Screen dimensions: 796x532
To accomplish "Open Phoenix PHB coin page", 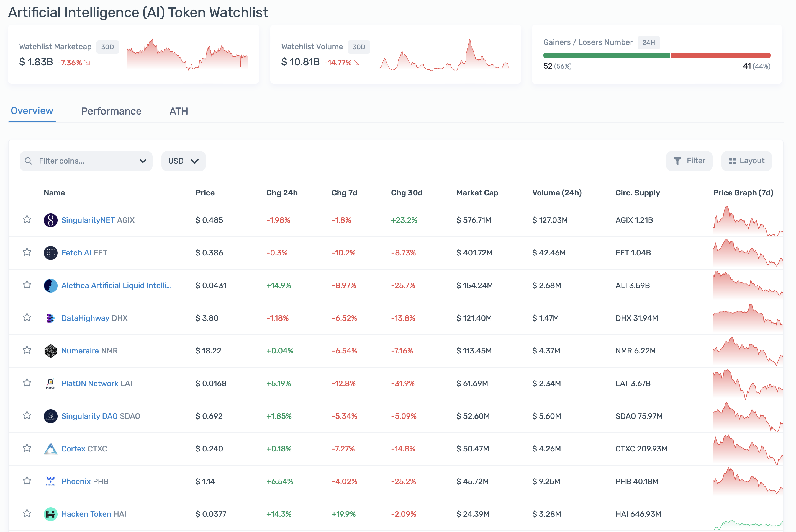I will 85,481.
